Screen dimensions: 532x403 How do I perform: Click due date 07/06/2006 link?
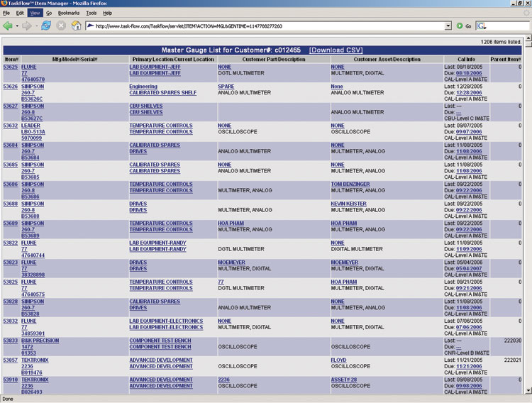pyautogui.click(x=469, y=327)
